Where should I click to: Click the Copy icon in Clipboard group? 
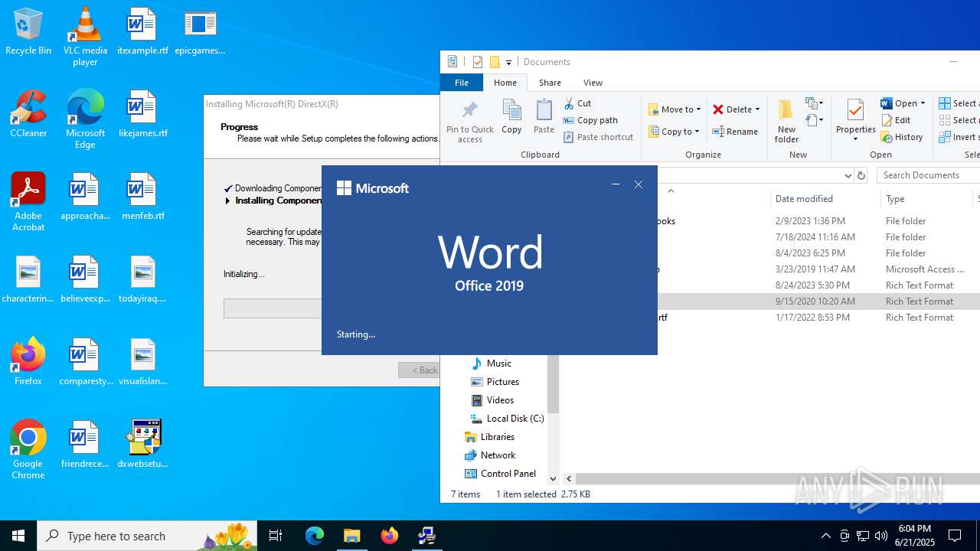511,116
